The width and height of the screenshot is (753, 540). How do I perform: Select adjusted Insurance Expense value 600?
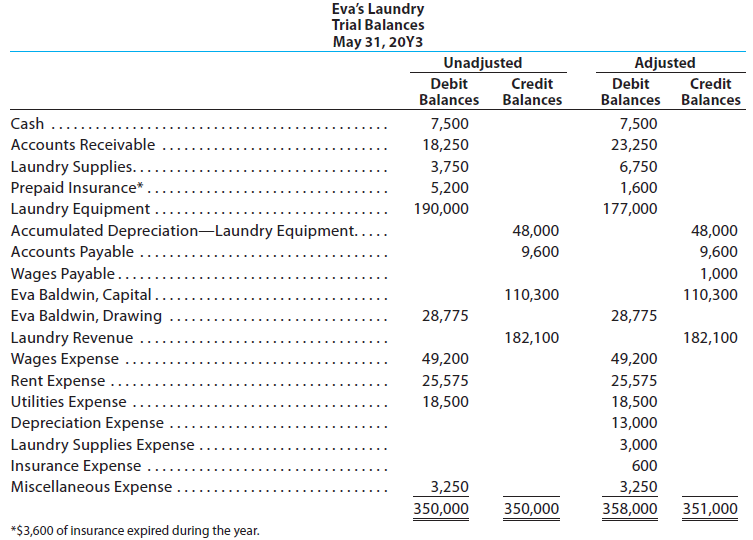(x=644, y=466)
